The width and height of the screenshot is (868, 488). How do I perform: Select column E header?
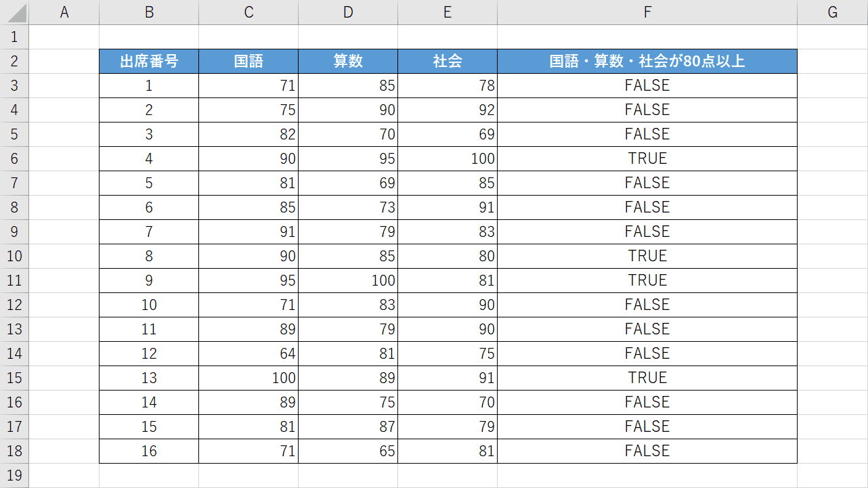448,12
